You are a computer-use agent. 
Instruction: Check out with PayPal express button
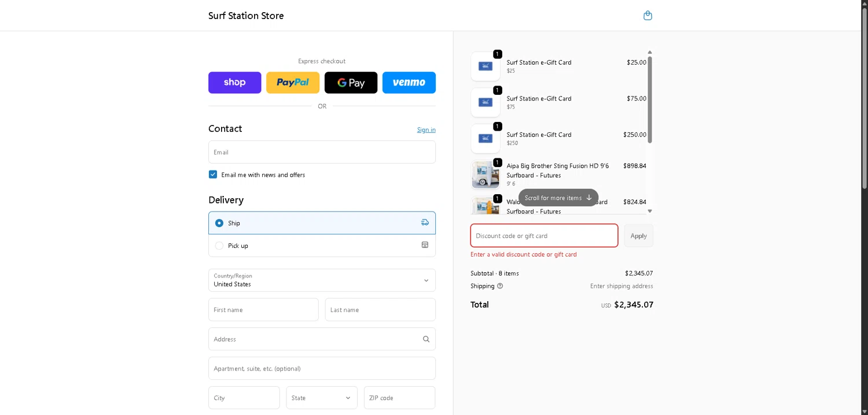[293, 83]
